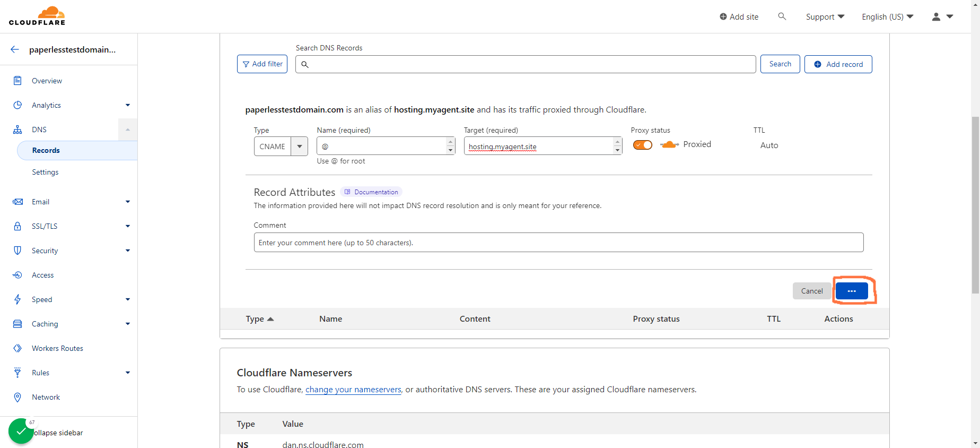The image size is (980, 448).
Task: Click the Email envelope icon
Action: [x=17, y=202]
